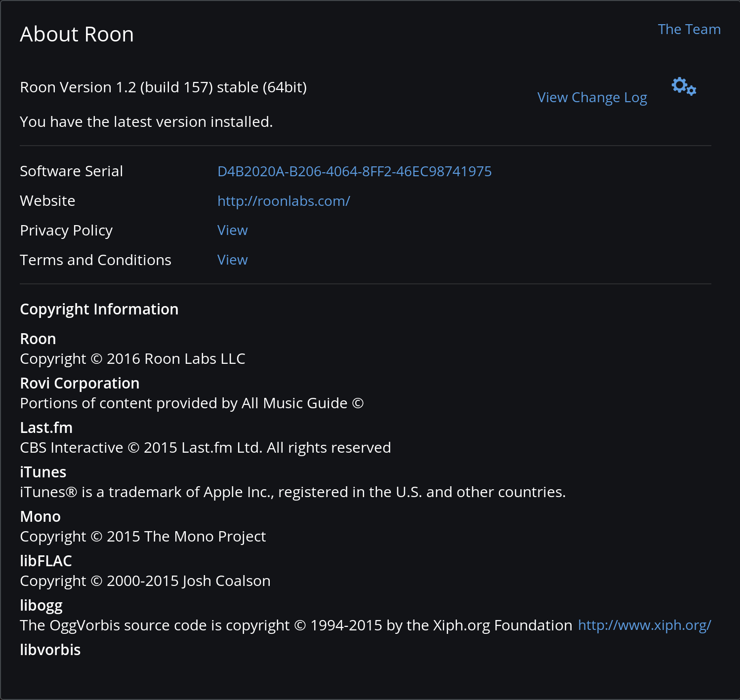This screenshot has height=700, width=740.
Task: Click 'You have the latest version installed' text
Action: pyautogui.click(x=146, y=122)
